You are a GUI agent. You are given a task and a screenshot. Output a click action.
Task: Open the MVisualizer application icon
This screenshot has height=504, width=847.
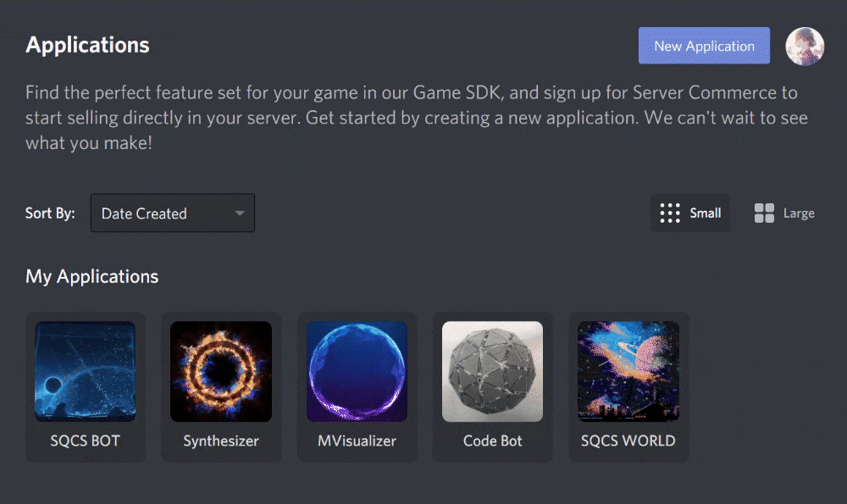click(x=357, y=372)
